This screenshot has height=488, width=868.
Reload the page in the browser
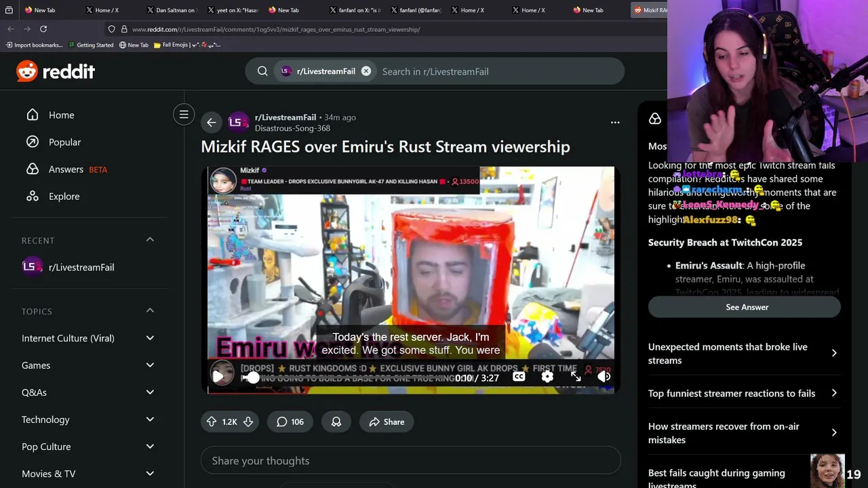point(43,28)
